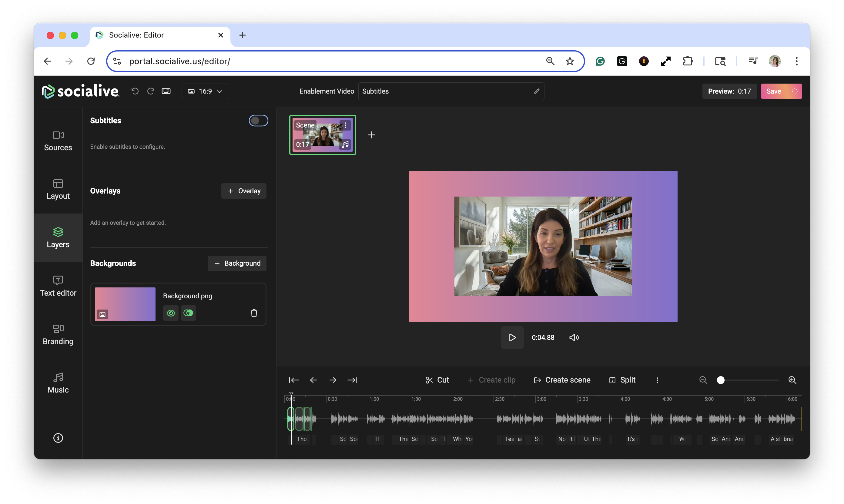Open keyboard shortcuts icon
The image size is (844, 504).
(166, 91)
